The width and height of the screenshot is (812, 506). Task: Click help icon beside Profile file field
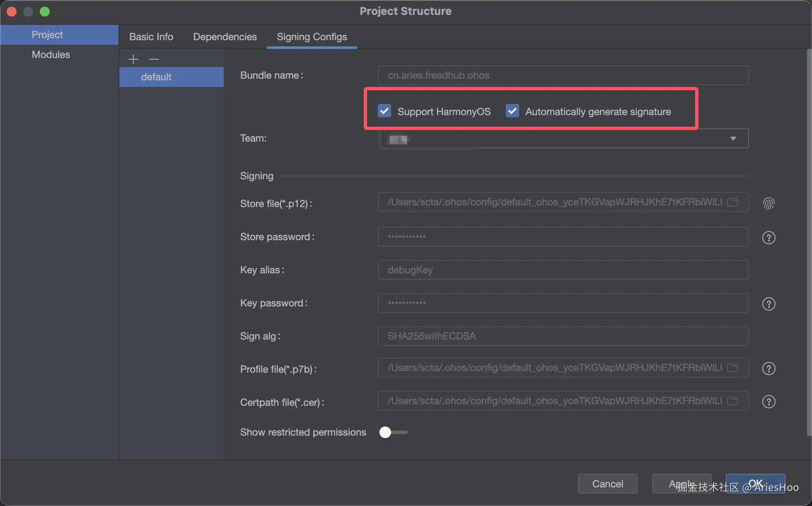pyautogui.click(x=768, y=369)
